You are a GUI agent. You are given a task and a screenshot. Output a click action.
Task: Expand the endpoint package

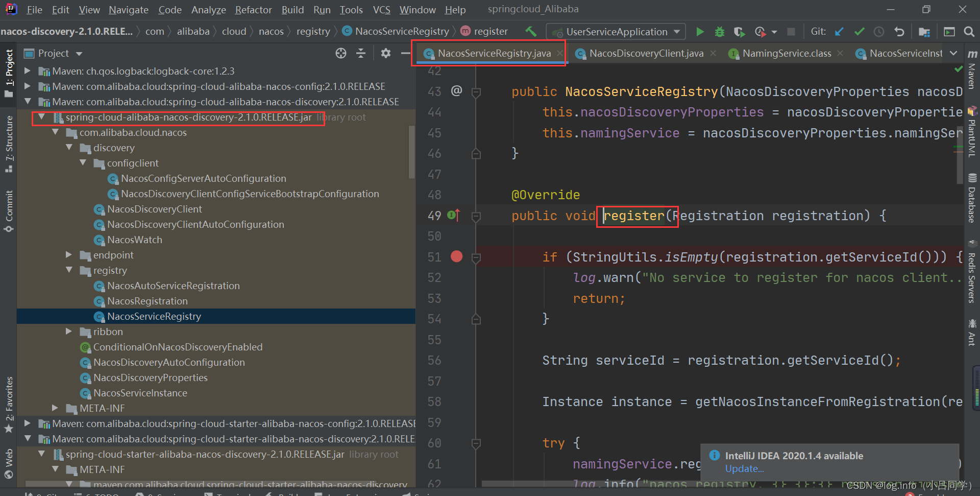[69, 254]
